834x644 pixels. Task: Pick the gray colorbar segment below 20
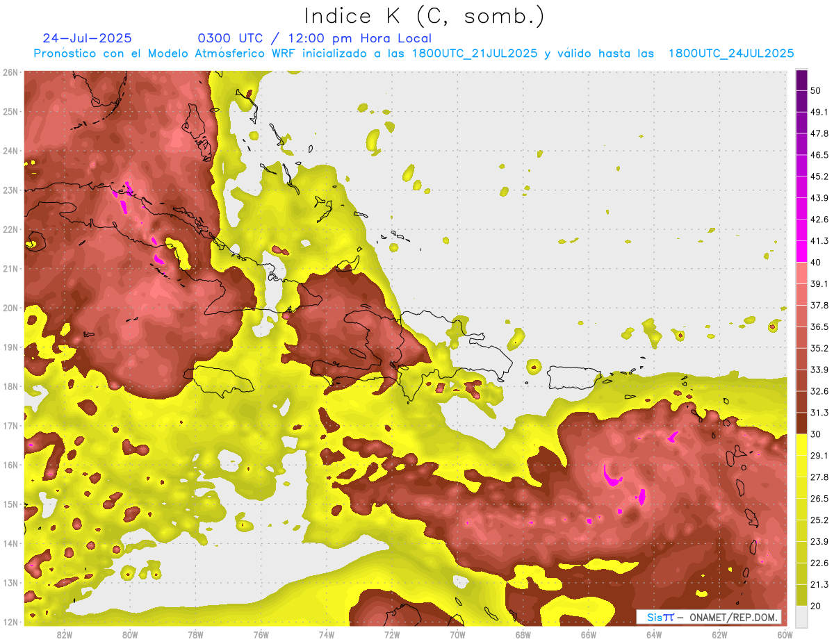pos(801,616)
